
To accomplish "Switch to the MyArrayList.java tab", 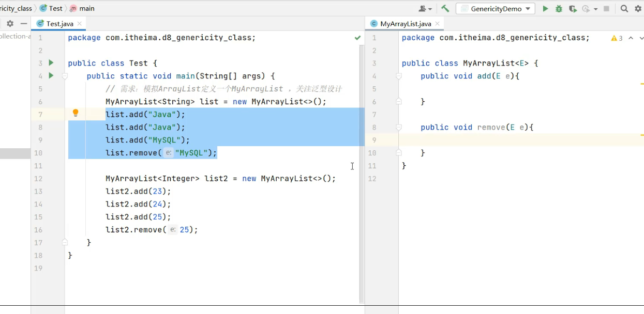I will pos(405,24).
